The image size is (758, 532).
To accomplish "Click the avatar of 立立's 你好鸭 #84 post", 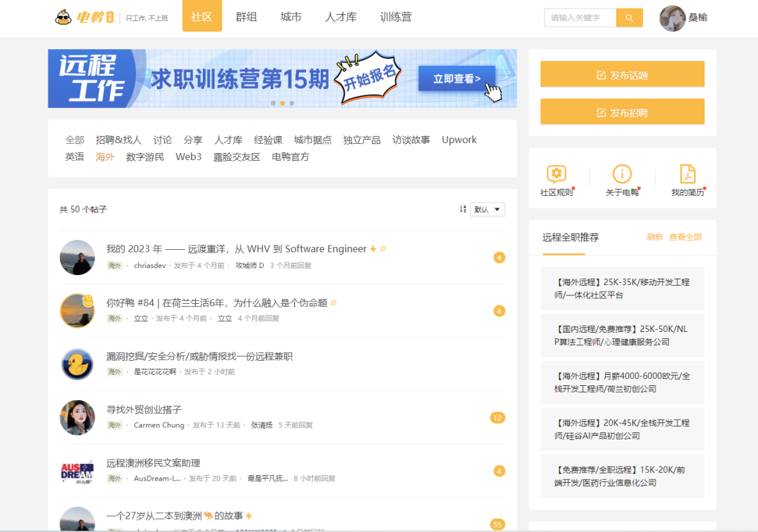I will coord(77,311).
